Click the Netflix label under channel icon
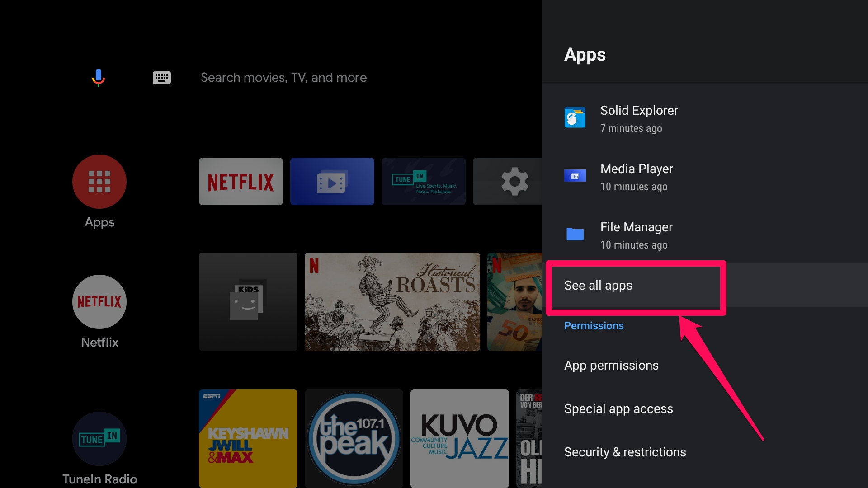The width and height of the screenshot is (868, 488). point(99,342)
